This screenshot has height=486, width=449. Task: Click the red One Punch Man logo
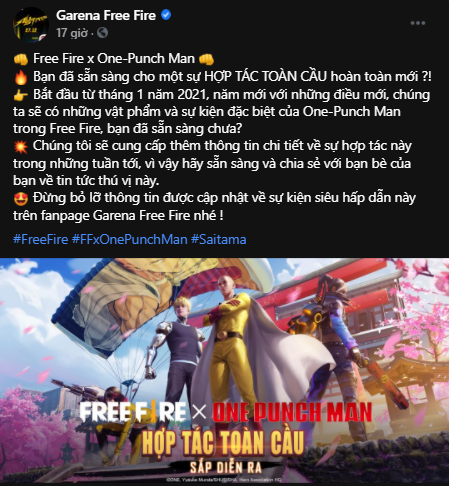[x=292, y=412]
